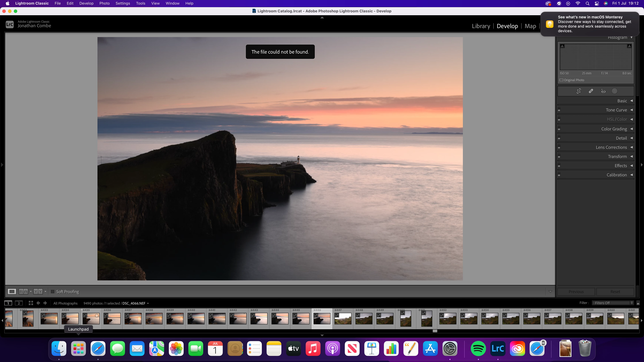644x362 pixels.
Task: Select the Red Eye Correction tool
Action: [x=603, y=91]
